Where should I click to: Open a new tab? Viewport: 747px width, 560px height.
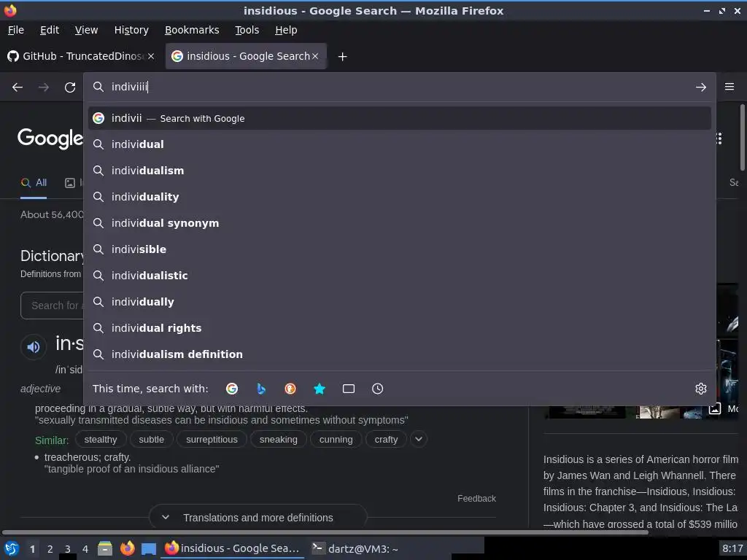click(x=342, y=57)
